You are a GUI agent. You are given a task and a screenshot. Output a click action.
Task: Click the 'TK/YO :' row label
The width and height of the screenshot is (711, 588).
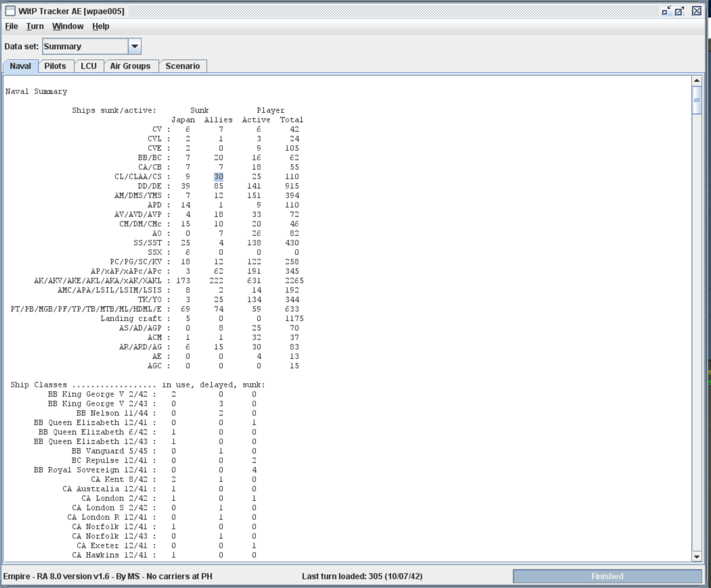(154, 300)
